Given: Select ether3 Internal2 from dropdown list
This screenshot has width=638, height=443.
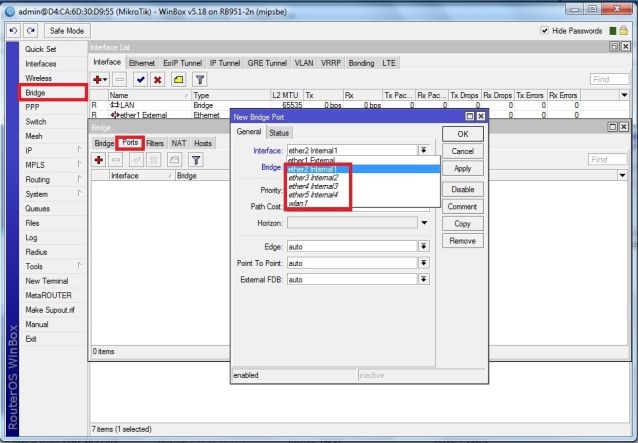Looking at the screenshot, I should (x=363, y=178).
